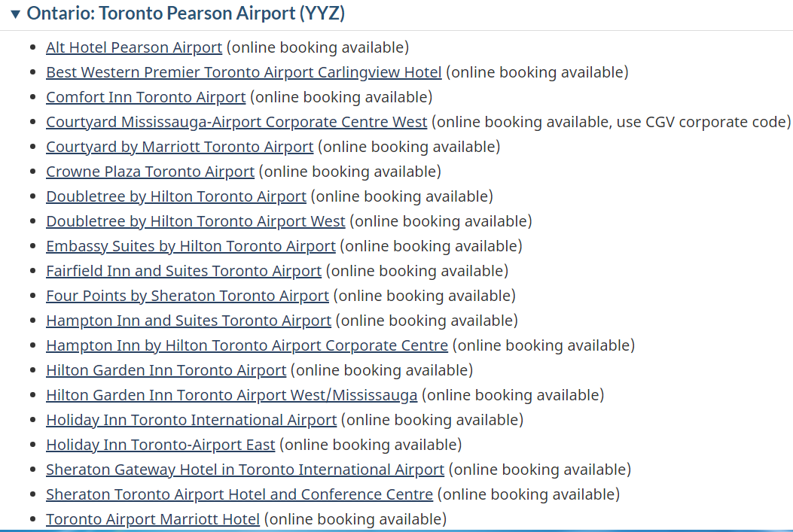Open Sheraton Gateway Hotel in Toronto International Airport
Screen dimensions: 793x532
point(245,470)
